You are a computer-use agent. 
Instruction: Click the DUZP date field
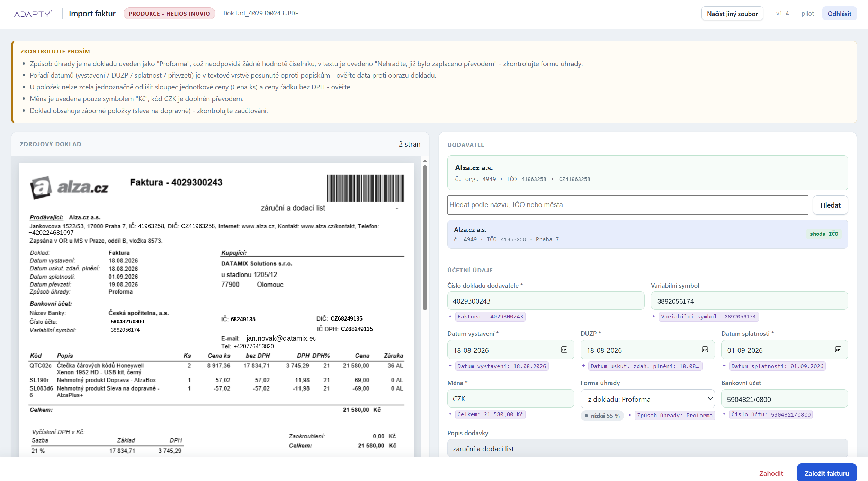pos(647,350)
